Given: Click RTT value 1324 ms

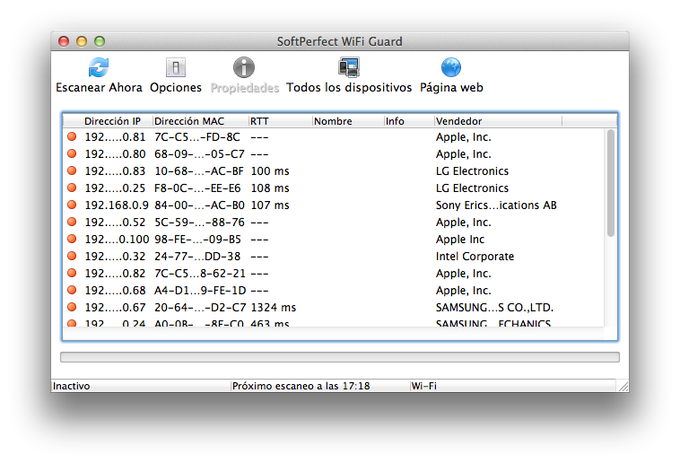Looking at the screenshot, I should [273, 307].
